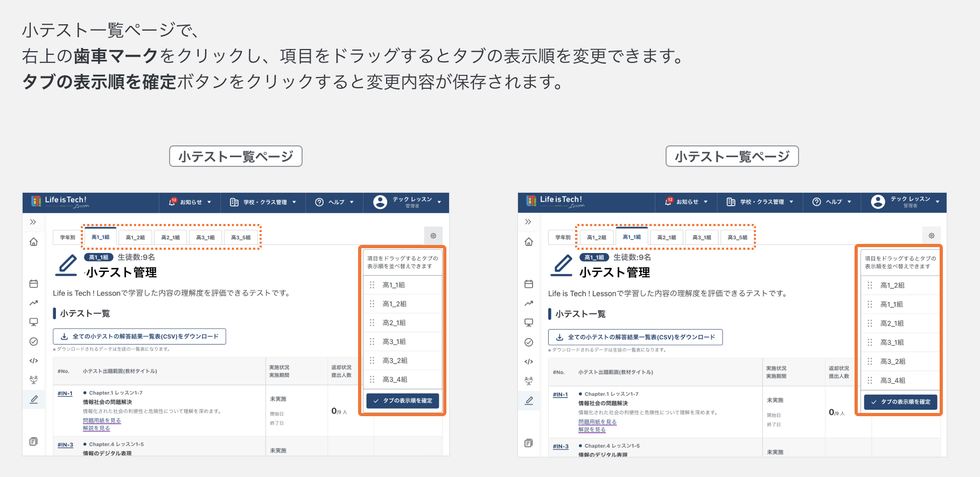This screenshot has height=477, width=980.
Task: Open the people-group sidebar icon in right screenshot
Action: [x=529, y=381]
